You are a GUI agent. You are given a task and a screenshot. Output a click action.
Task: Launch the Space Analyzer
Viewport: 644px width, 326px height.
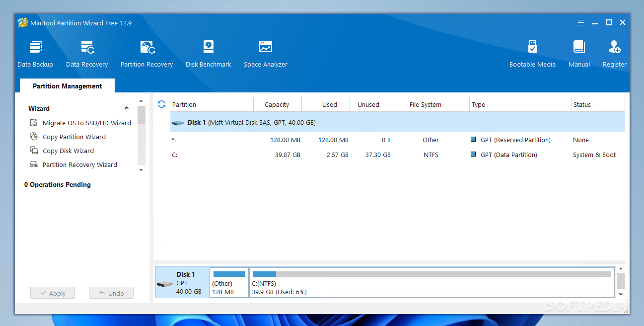[x=266, y=54]
